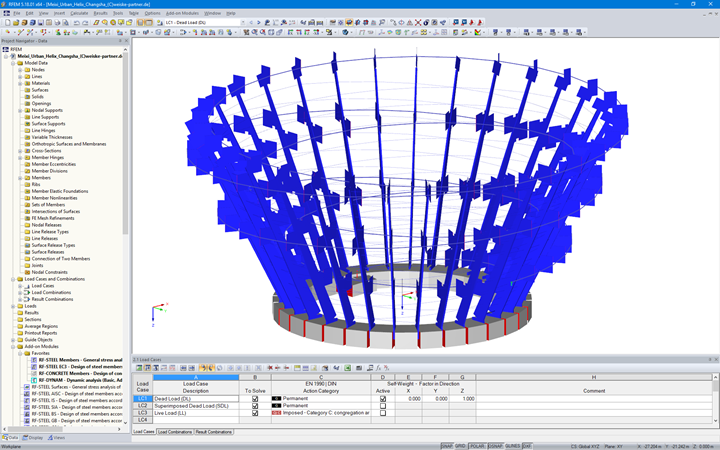Open the Calculate menu

point(79,13)
